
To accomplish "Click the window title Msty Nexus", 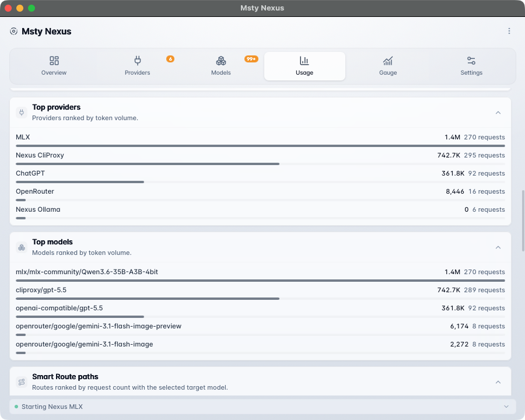I will tap(262, 8).
